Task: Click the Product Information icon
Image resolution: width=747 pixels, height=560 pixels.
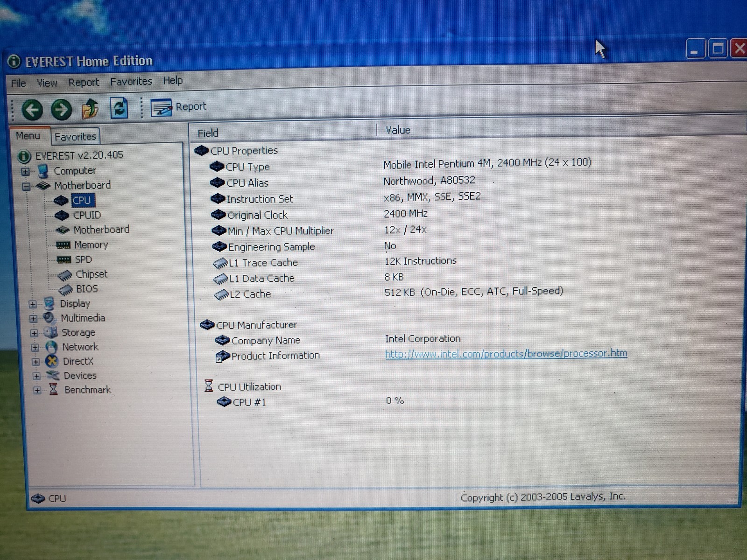Action: [x=223, y=357]
